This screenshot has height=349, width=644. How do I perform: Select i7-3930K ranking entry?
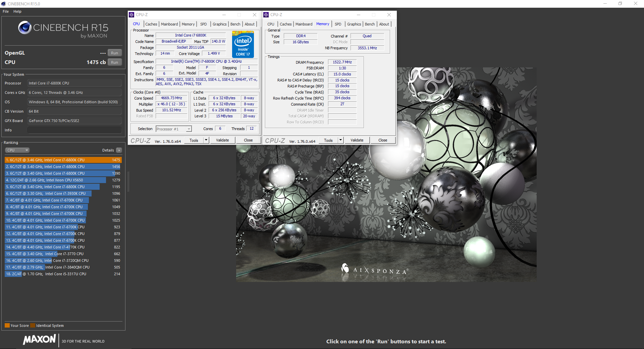click(x=63, y=193)
